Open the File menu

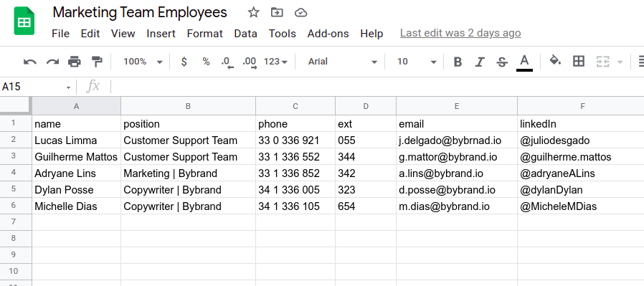pyautogui.click(x=60, y=34)
